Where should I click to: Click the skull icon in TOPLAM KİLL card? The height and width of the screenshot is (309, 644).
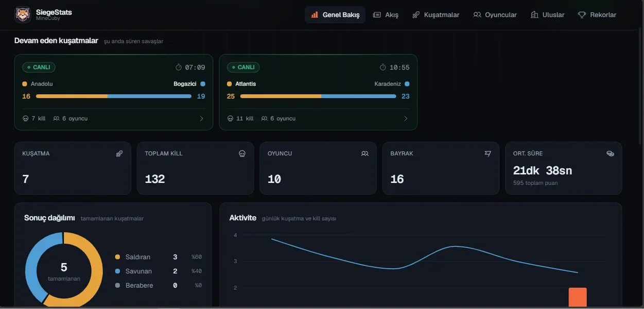pos(242,153)
